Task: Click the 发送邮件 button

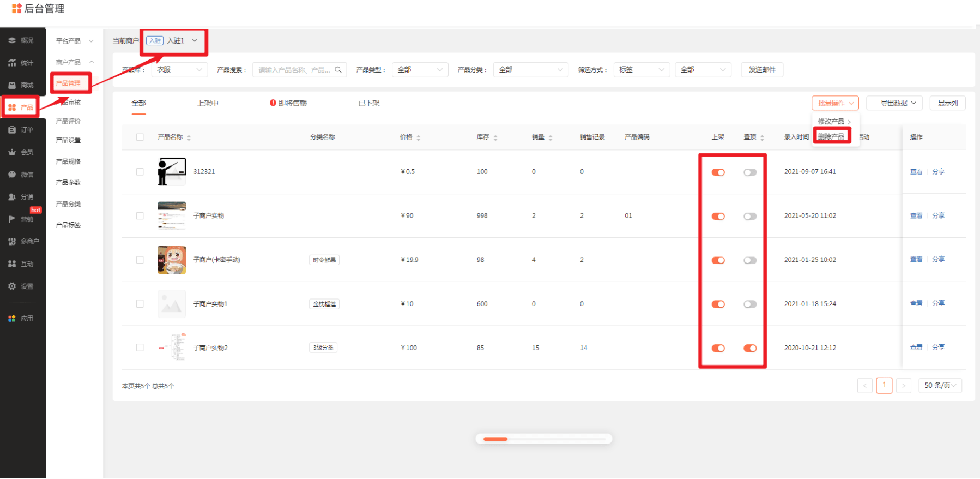Action: (x=761, y=70)
